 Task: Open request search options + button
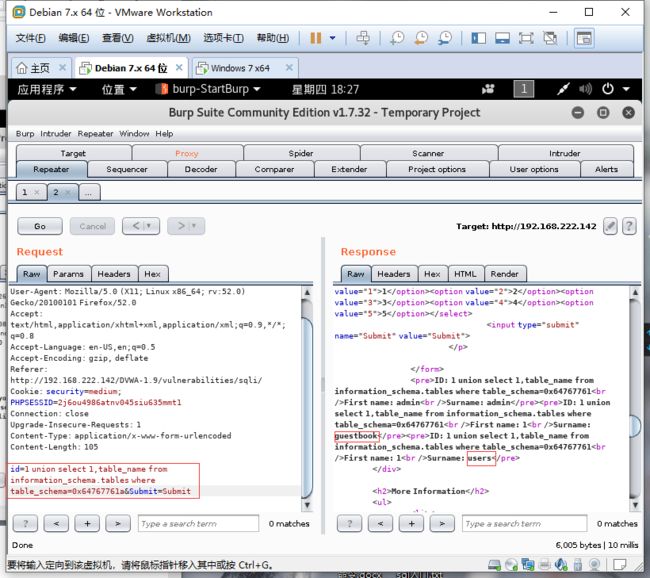click(87, 524)
